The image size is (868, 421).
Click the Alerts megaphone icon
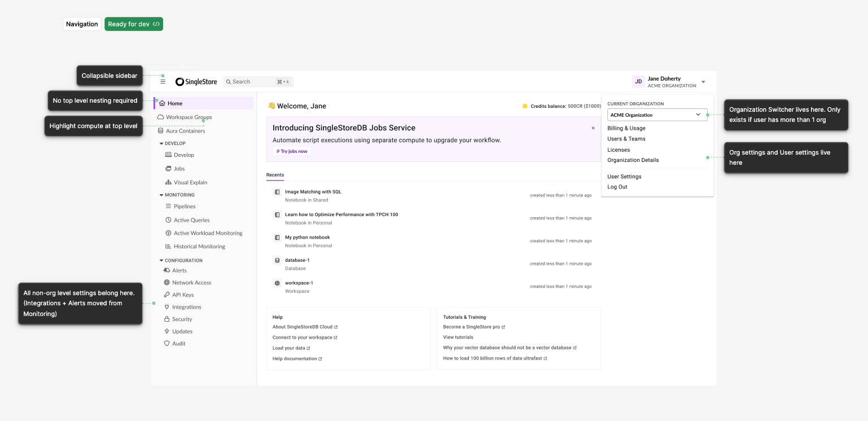[x=166, y=270]
